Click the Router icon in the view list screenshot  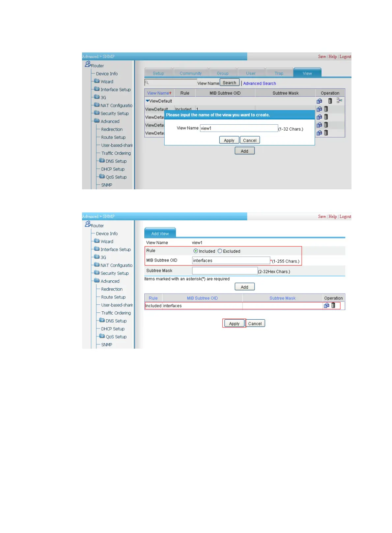pos(88,64)
